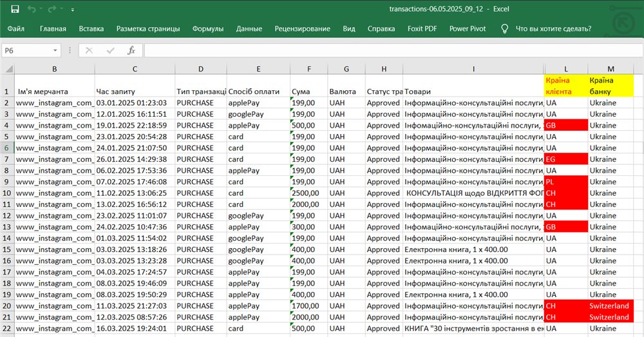Click the 'КОНСУЛЬТАЦІЯ щодо ВІДКРИТТЯ' cell
644x337 pixels.
(473, 193)
